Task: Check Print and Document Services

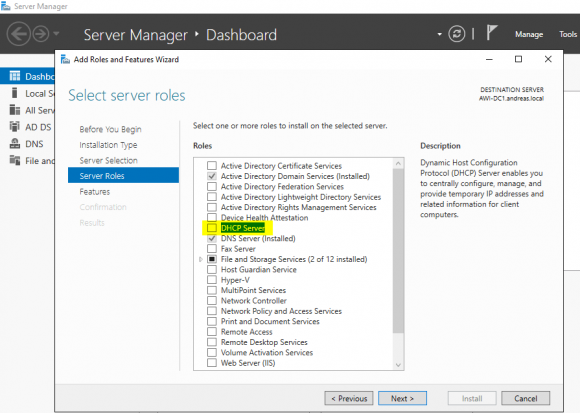Action: pyautogui.click(x=212, y=321)
